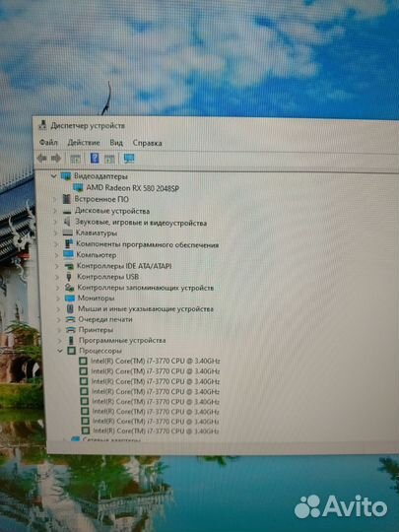Screen dimensions: 399x532
Task: Click the Диспетчер устройств title bar
Action: pyautogui.click(x=217, y=126)
